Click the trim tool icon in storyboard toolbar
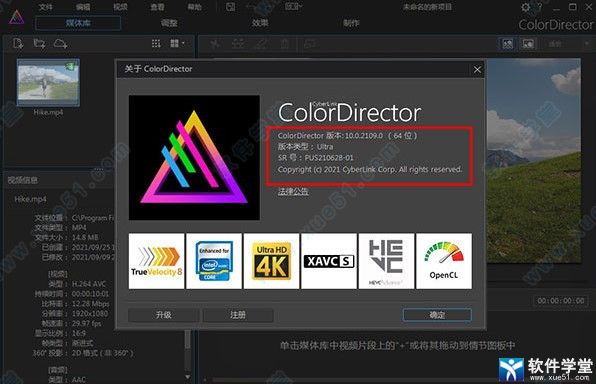 [238, 44]
